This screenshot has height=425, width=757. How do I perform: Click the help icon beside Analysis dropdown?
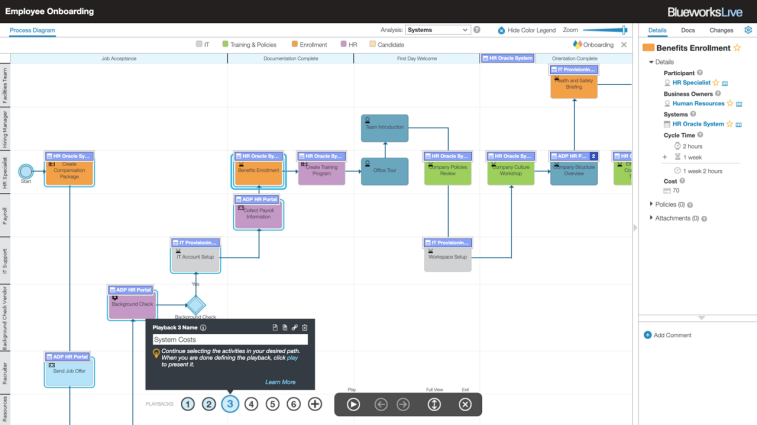pyautogui.click(x=477, y=30)
